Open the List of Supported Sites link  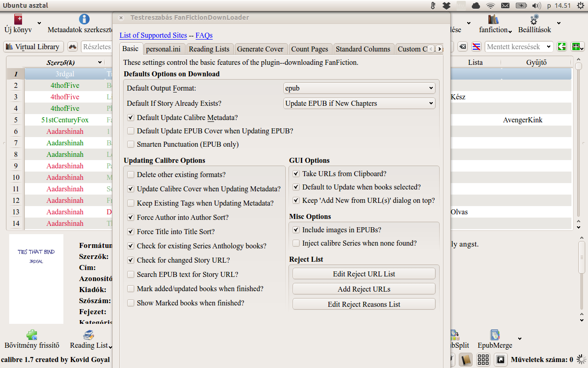153,35
